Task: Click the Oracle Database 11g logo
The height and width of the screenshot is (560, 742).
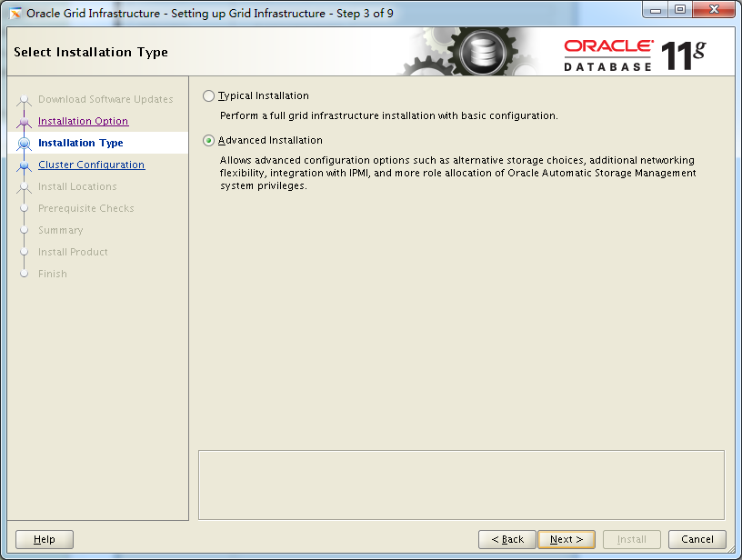Action: [x=635, y=55]
